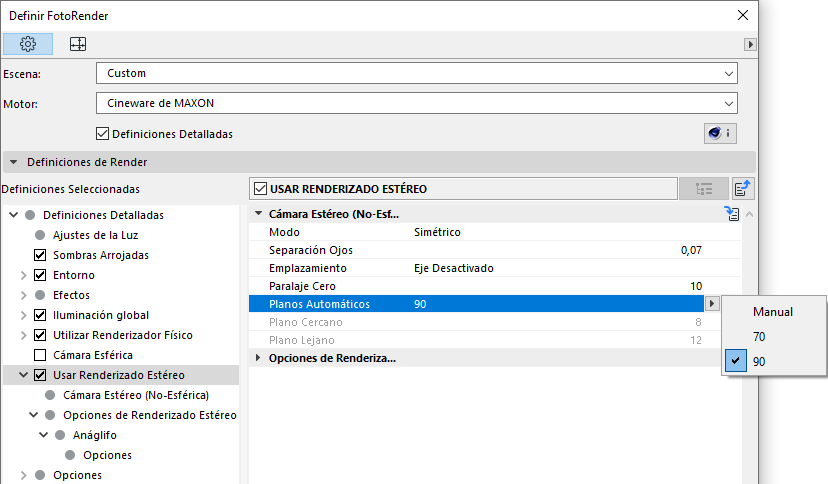Toggle the Entorno checkbox
828x484 pixels.
[x=40, y=275]
